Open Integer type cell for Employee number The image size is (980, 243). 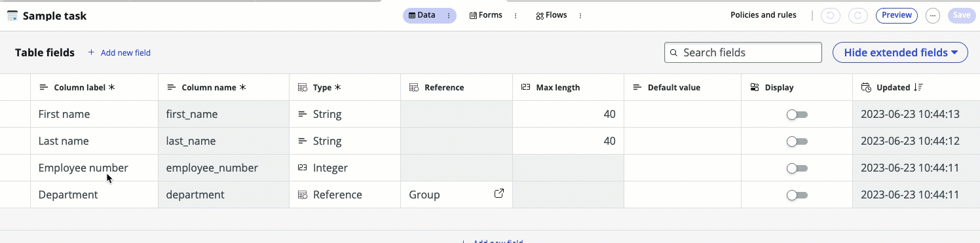[x=345, y=168]
